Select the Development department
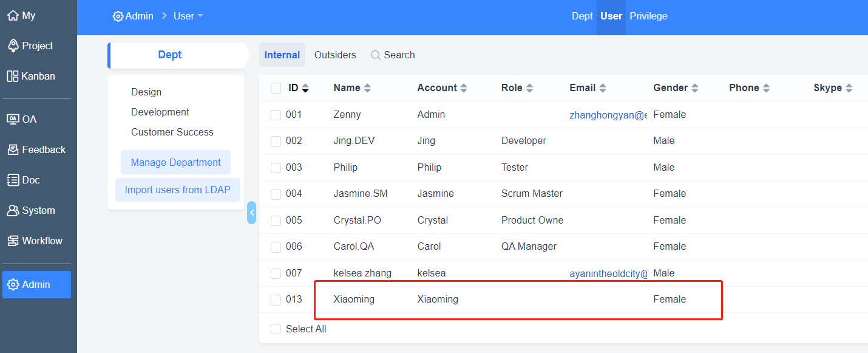Screen dimensions: 868x353 (160, 112)
